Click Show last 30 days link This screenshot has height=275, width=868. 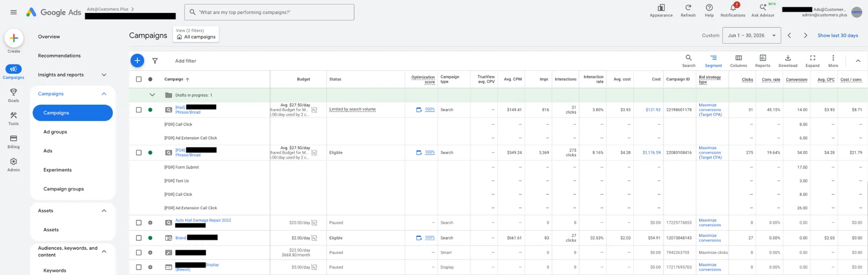point(838,35)
